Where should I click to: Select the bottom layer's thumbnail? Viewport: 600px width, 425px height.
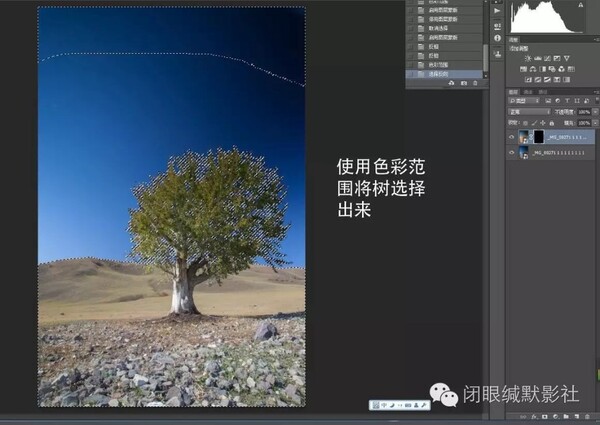[523, 153]
